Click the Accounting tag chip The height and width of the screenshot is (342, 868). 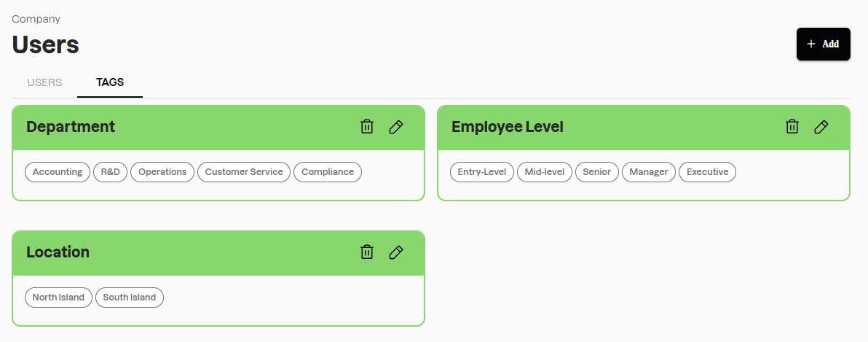tap(58, 172)
